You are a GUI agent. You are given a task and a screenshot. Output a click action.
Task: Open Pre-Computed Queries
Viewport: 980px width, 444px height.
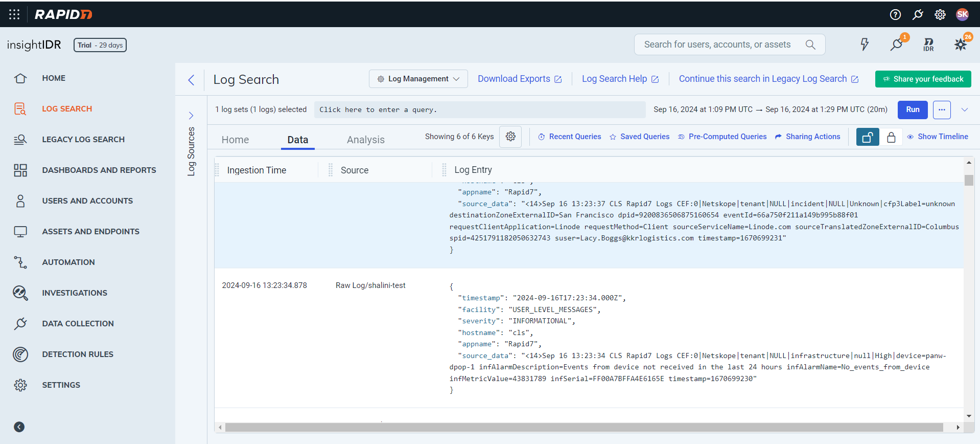point(722,137)
